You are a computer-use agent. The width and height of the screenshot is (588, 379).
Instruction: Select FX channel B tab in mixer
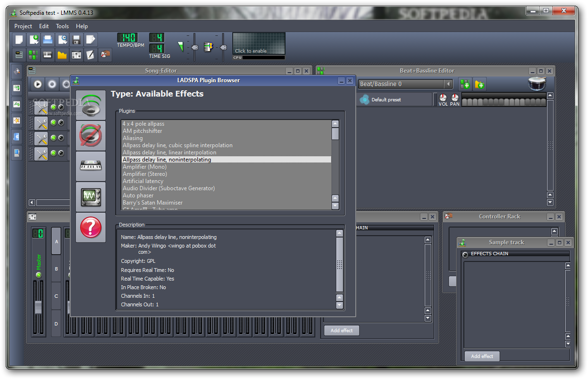tap(56, 269)
